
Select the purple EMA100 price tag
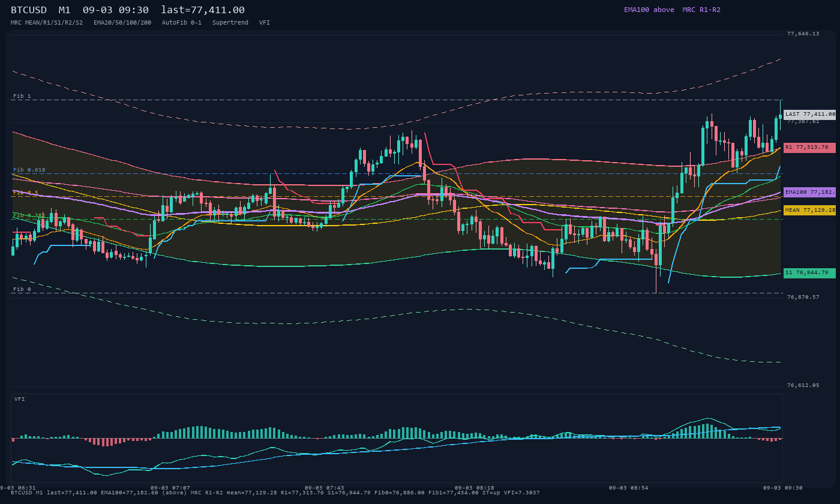pos(810,192)
